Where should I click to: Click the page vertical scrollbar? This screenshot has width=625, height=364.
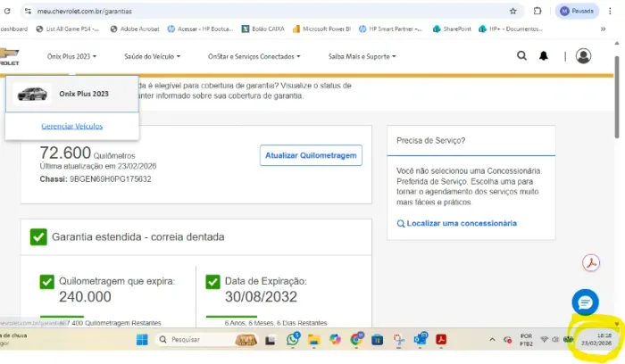(x=617, y=97)
